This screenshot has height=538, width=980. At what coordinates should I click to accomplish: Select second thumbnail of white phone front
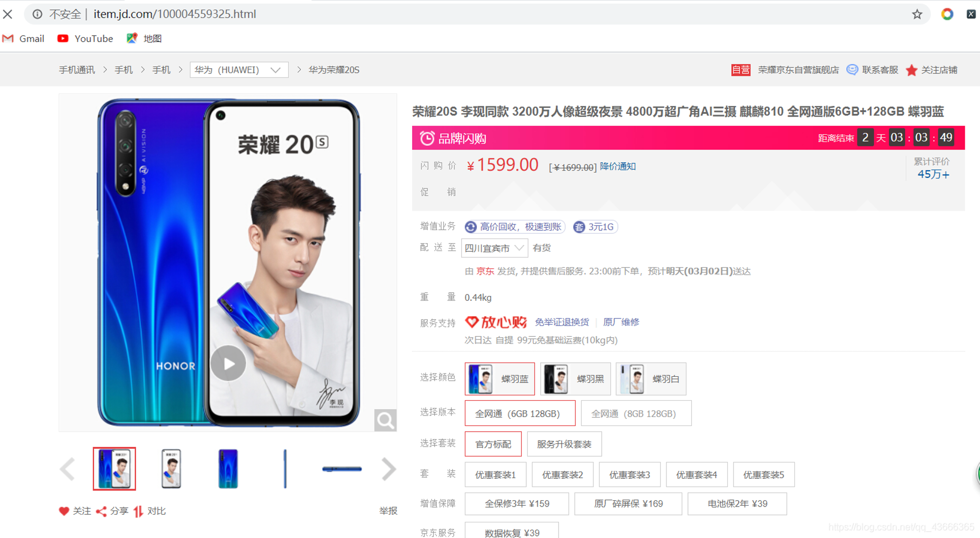pyautogui.click(x=171, y=469)
